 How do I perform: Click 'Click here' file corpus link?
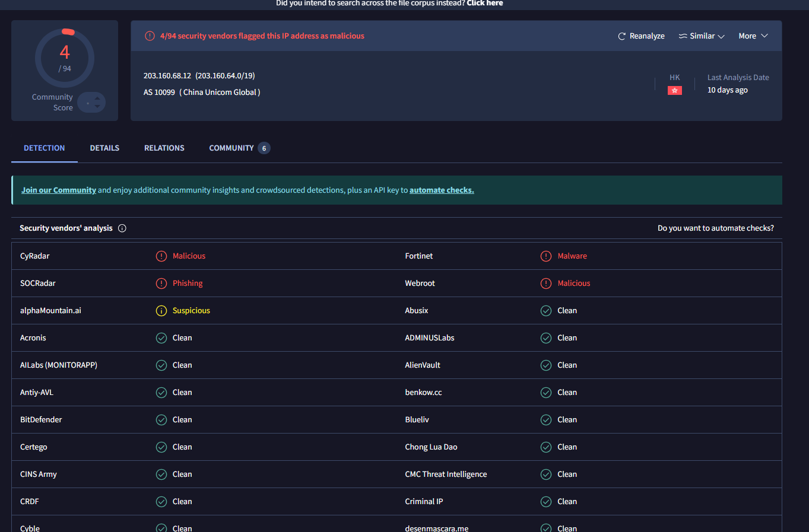(x=484, y=4)
